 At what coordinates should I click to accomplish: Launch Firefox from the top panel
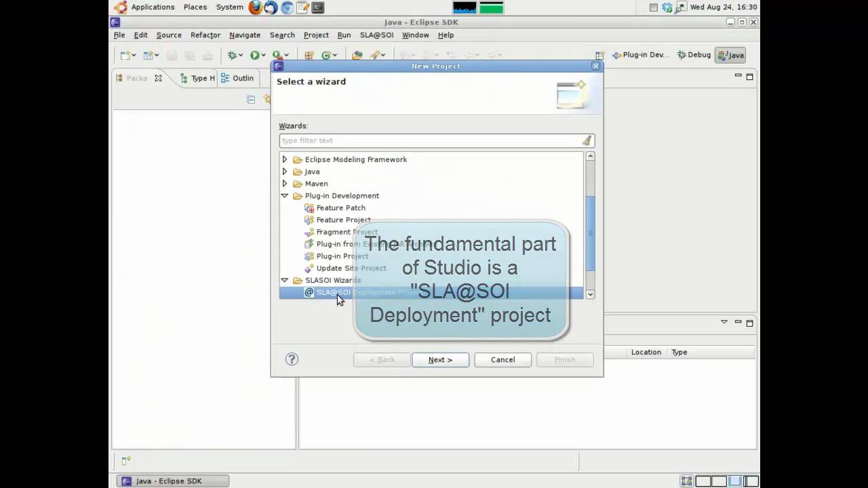tap(256, 7)
